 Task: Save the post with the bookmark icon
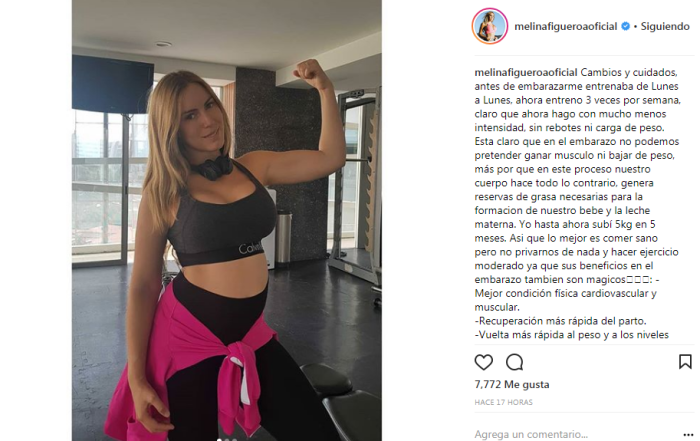(685, 362)
